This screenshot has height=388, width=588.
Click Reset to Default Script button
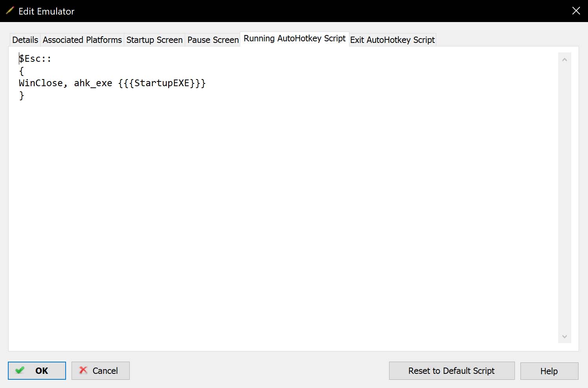click(x=452, y=371)
